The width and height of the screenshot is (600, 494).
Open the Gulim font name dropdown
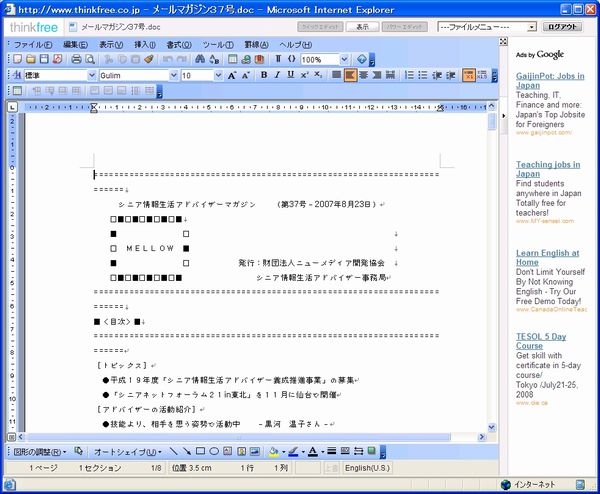(x=174, y=75)
